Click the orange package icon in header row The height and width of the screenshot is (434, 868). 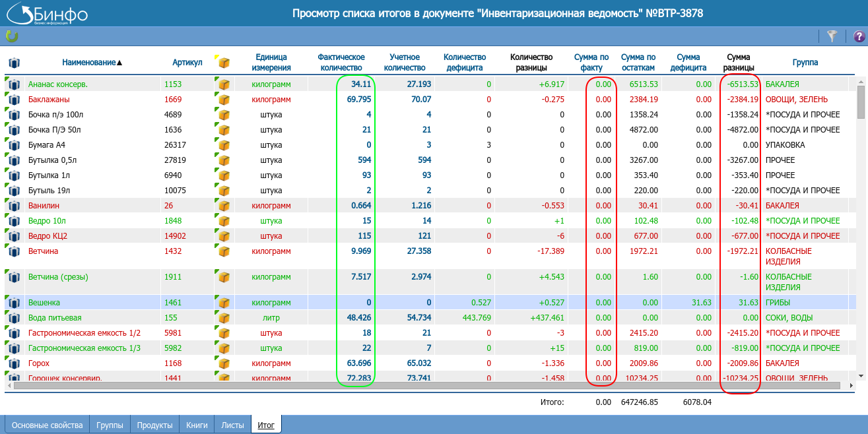[223, 63]
